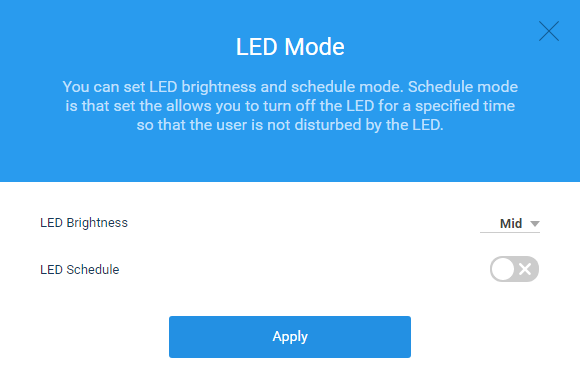Apply the LED settings
This screenshot has height=380, width=580.
290,337
